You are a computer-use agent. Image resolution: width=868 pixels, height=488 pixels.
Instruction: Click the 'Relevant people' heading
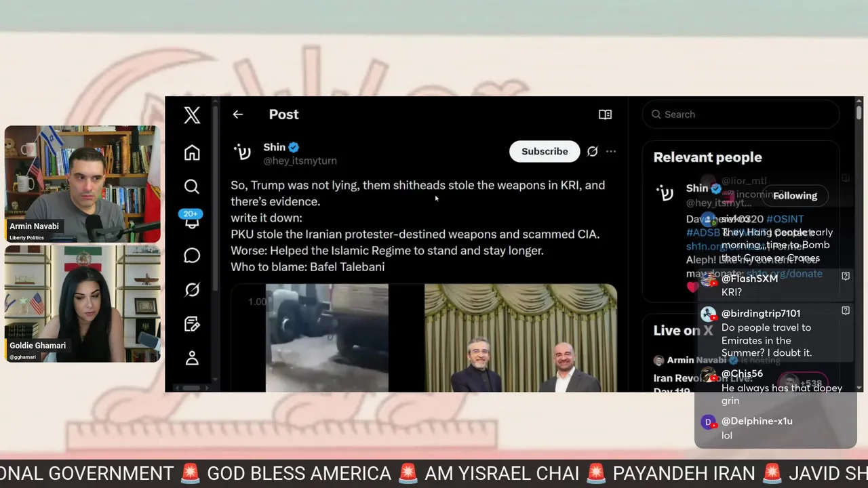[707, 157]
